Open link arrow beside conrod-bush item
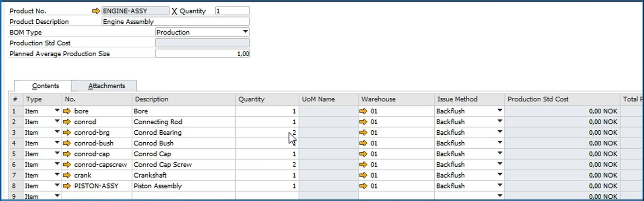This screenshot has height=201, width=644. point(67,143)
